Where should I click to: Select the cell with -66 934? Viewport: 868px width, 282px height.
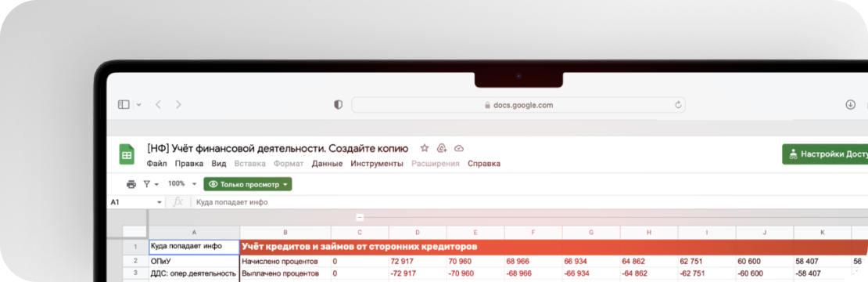click(591, 273)
